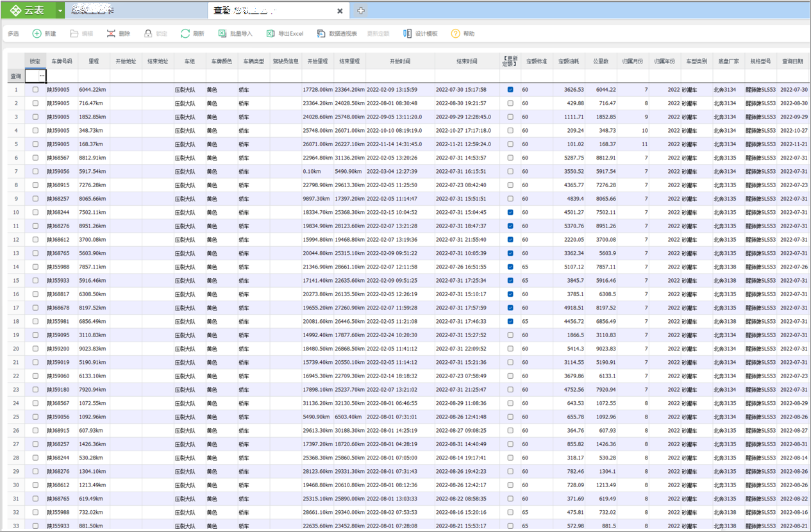Image resolution: width=811 pixels, height=532 pixels.
Task: Click cell 8812.91km in 里程 column
Action: pyautogui.click(x=94, y=158)
